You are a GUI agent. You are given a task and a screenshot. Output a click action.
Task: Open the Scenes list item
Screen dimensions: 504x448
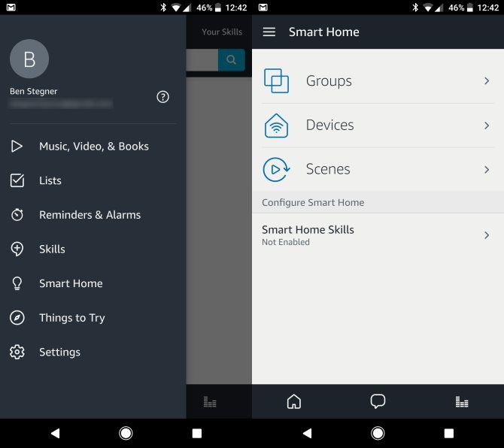click(378, 169)
